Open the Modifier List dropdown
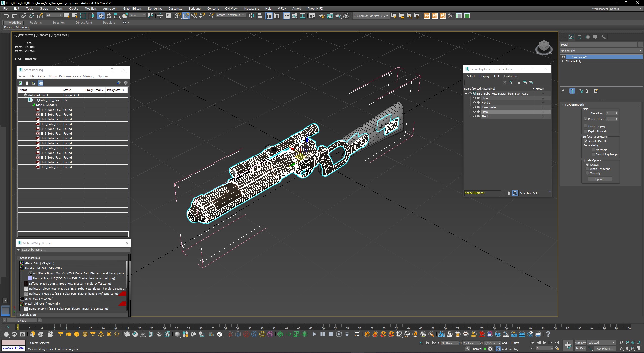644x353 pixels. pyautogui.click(x=601, y=51)
